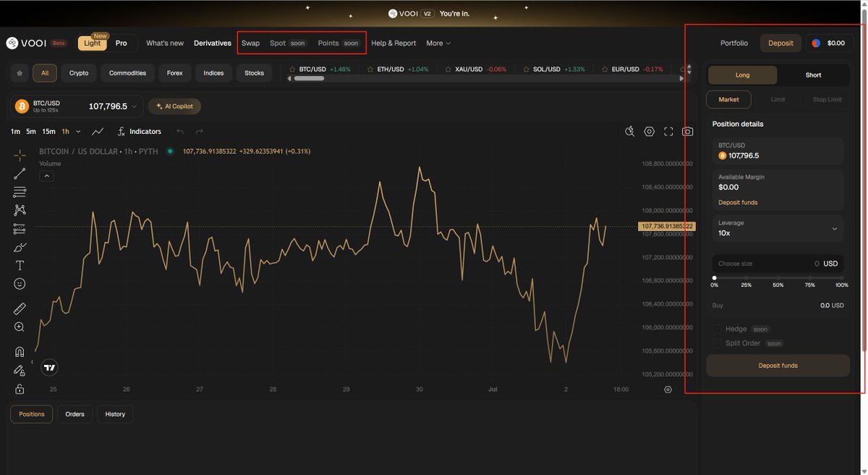This screenshot has width=868, height=475.
Task: Select the Short position side
Action: tap(813, 75)
